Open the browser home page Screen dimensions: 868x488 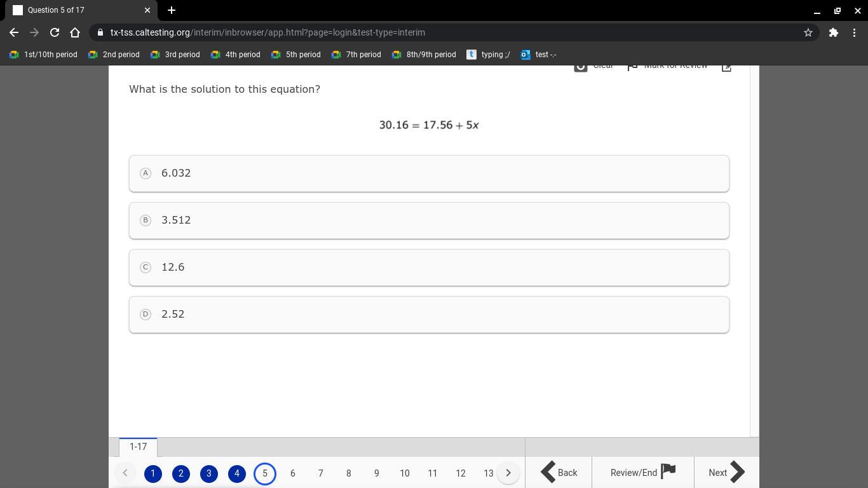pyautogui.click(x=75, y=32)
